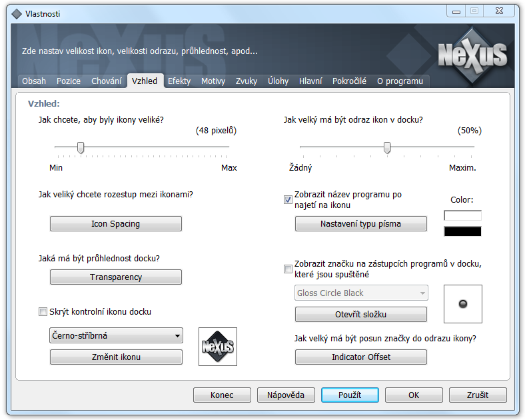Open the Pokročilé tab
Screen dimensions: 525x420
coord(349,81)
